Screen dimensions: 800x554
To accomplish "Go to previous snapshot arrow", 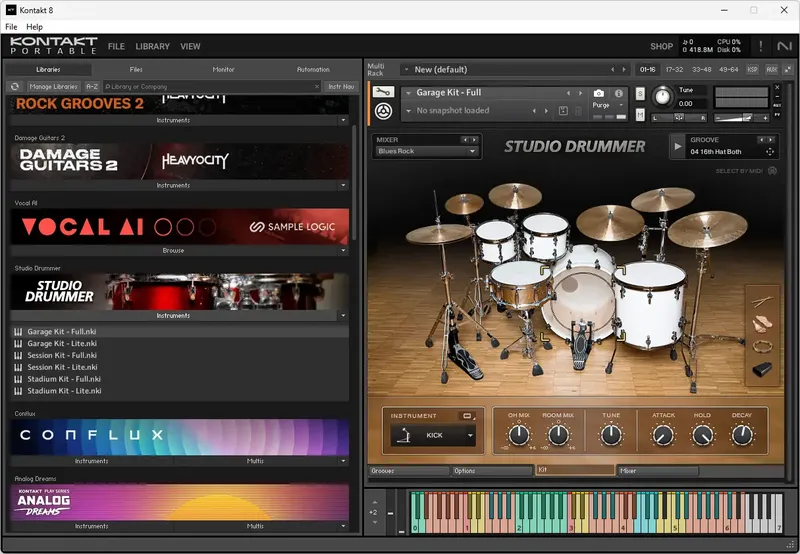I will [534, 111].
